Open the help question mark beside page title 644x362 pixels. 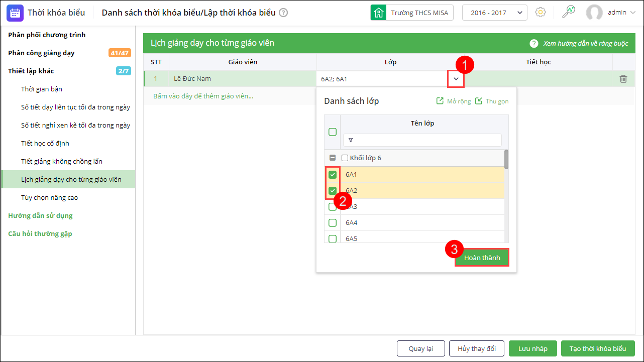click(x=283, y=13)
